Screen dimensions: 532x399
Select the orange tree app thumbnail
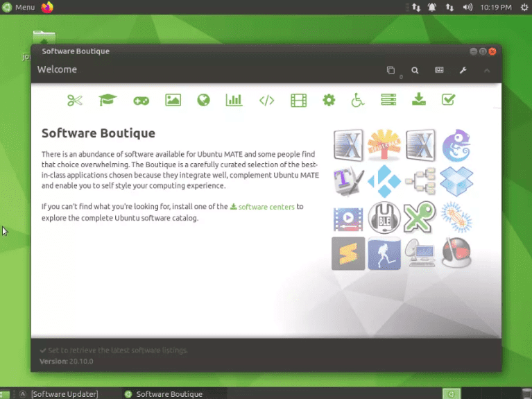coord(384,144)
